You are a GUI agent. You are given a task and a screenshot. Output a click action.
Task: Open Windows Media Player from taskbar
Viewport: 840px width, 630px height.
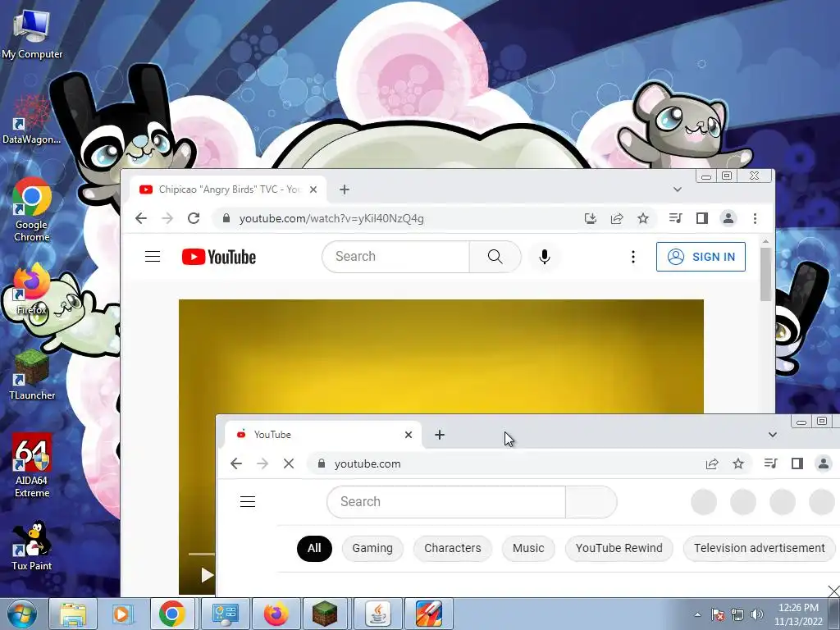122,614
